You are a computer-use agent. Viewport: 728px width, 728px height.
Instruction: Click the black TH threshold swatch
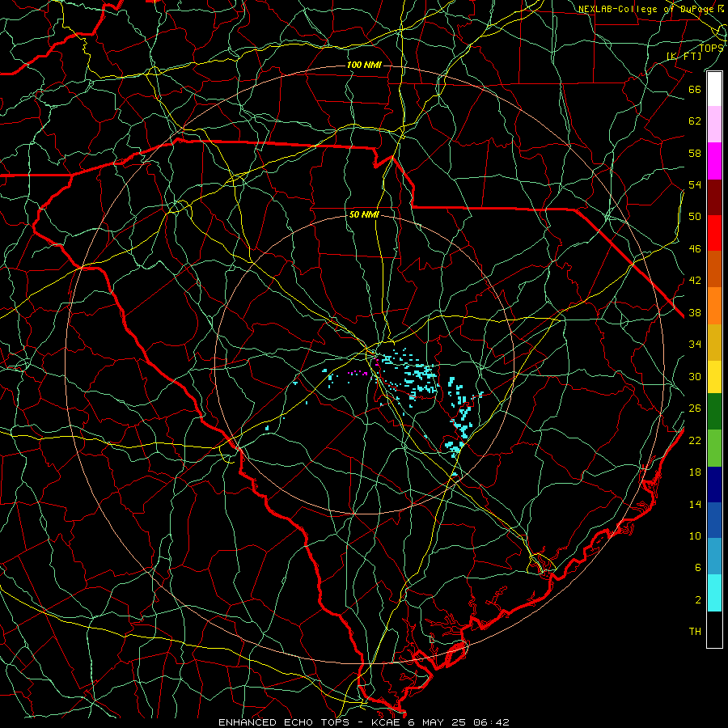coord(714,629)
